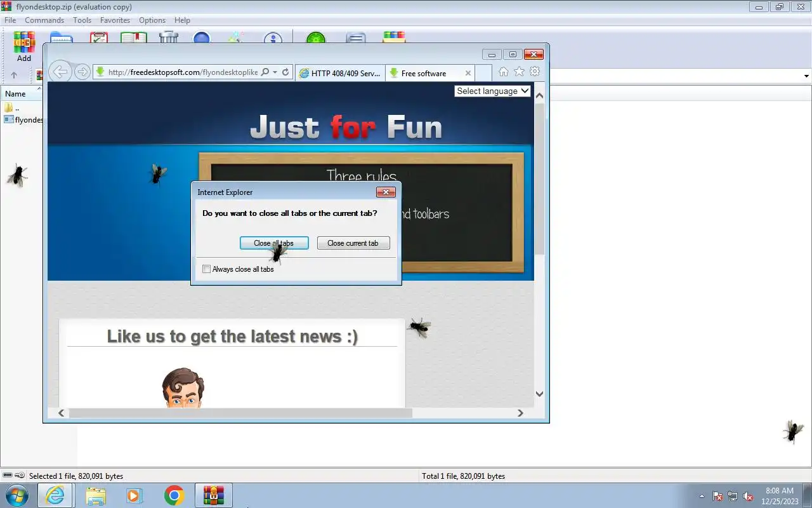Click Internet Explorer's Forward arrow button
The image size is (812, 508).
point(82,72)
